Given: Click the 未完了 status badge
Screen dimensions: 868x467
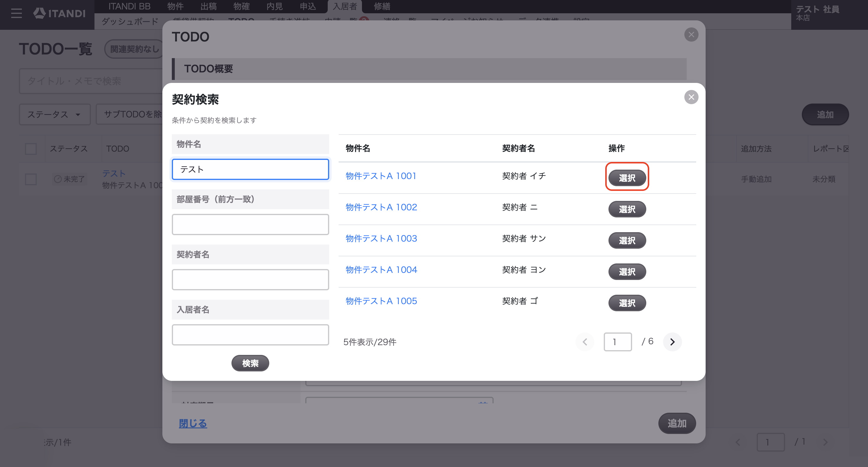Looking at the screenshot, I should 69,179.
